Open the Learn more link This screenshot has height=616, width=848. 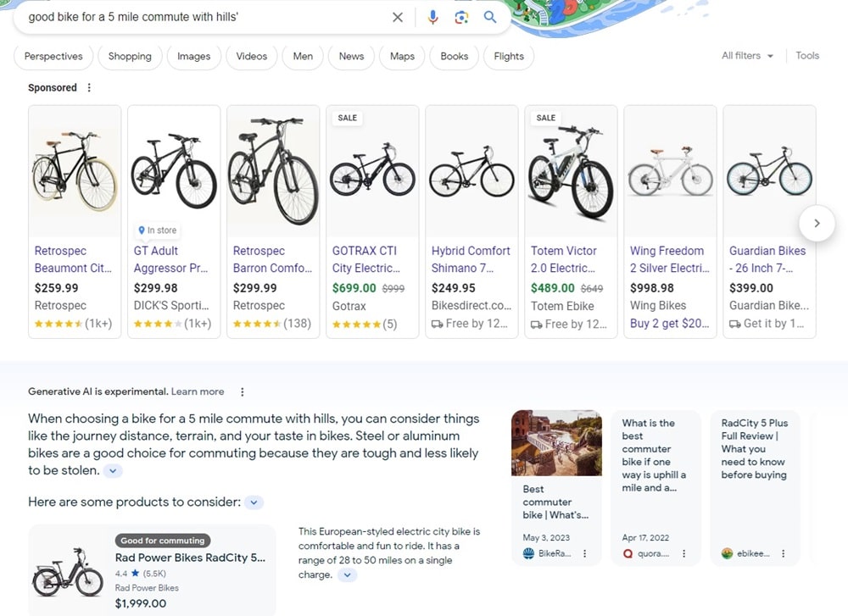(198, 391)
